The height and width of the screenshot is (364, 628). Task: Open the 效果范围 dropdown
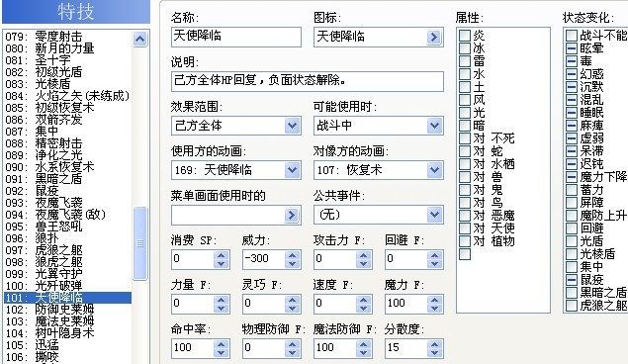(293, 126)
